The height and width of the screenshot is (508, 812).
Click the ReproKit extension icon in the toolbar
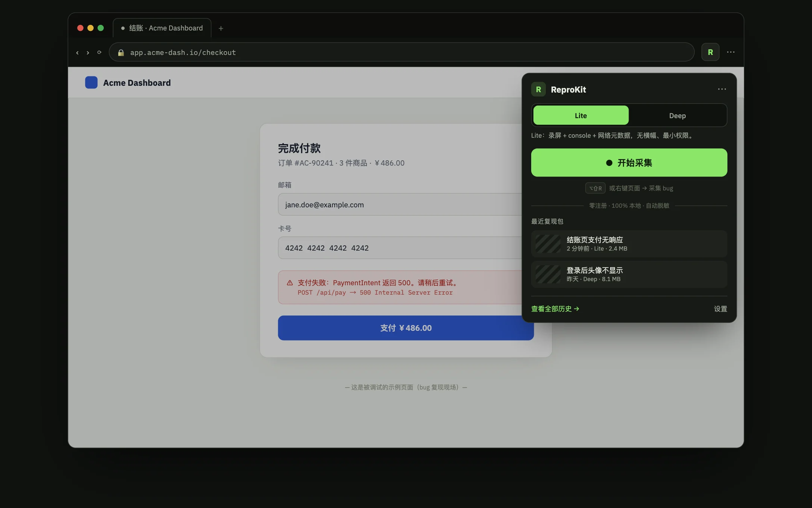coord(710,52)
